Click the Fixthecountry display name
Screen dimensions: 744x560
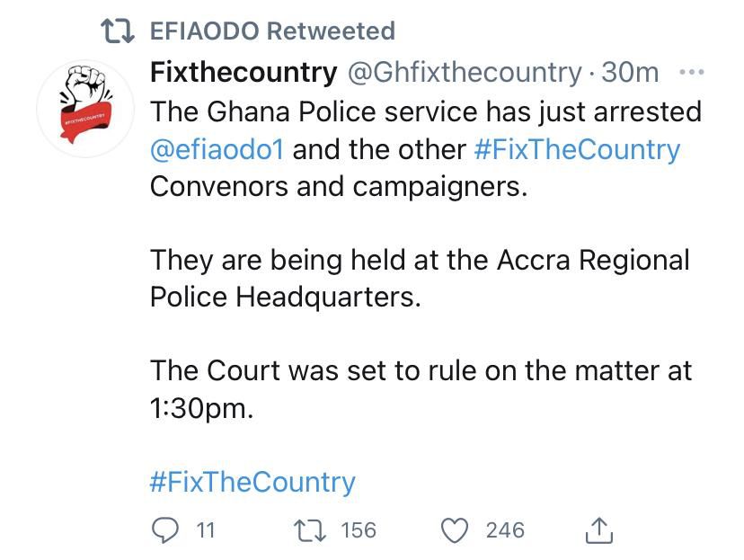coord(243,72)
